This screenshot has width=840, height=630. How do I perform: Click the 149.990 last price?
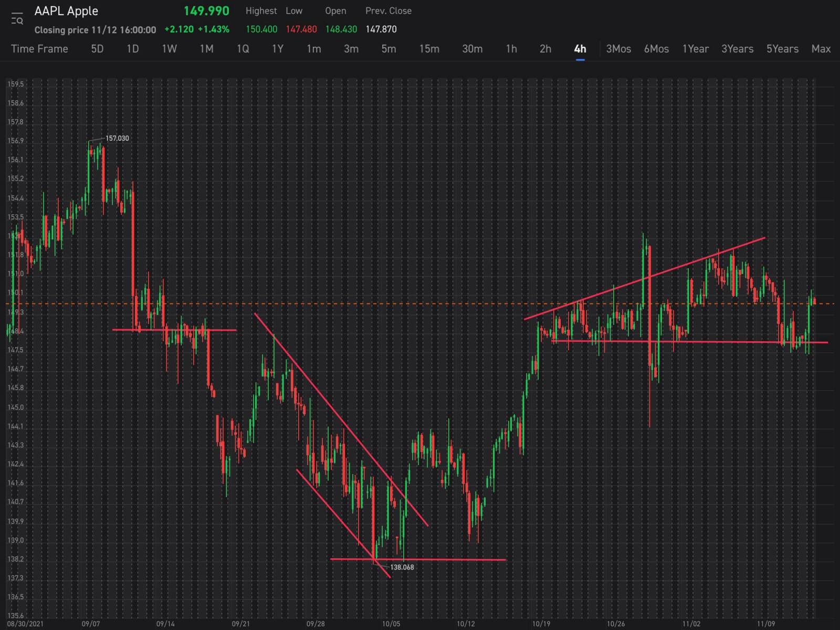[x=206, y=11]
